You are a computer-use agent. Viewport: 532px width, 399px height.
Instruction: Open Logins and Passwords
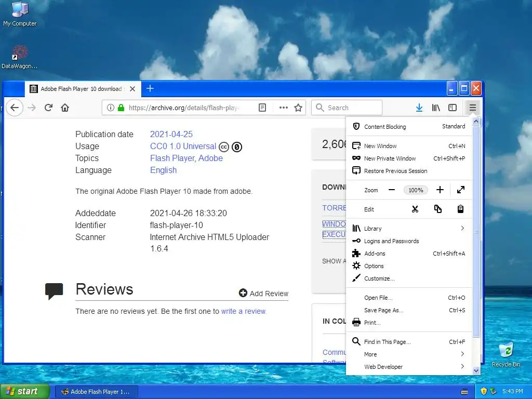click(x=409, y=241)
